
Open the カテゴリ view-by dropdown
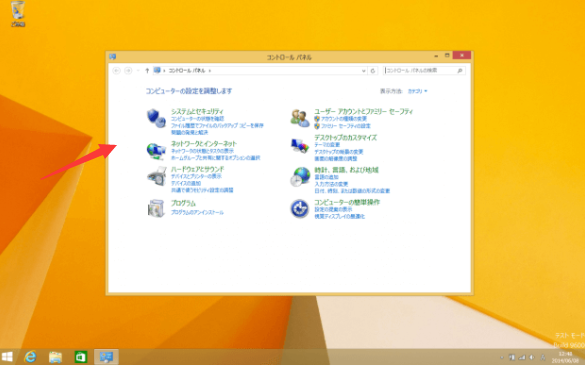point(417,91)
